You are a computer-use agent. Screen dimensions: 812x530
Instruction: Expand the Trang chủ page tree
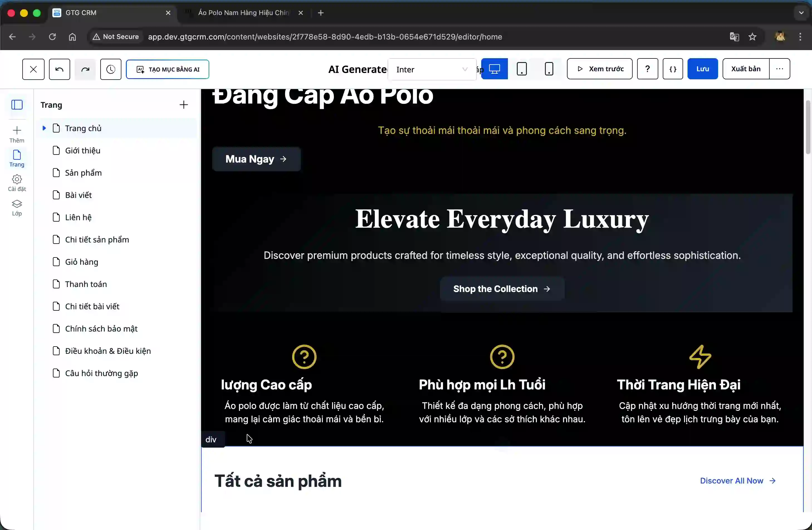tap(44, 128)
